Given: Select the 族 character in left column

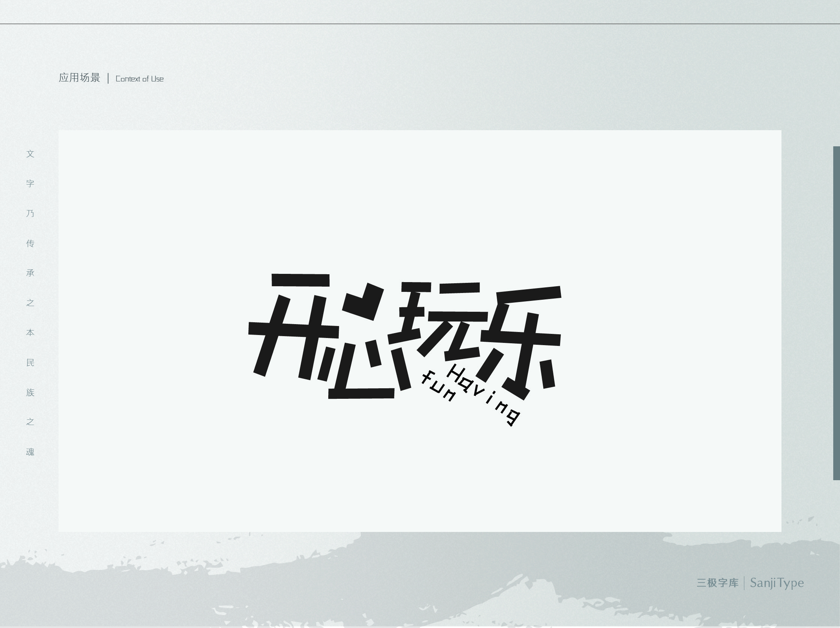Looking at the screenshot, I should click(x=30, y=392).
